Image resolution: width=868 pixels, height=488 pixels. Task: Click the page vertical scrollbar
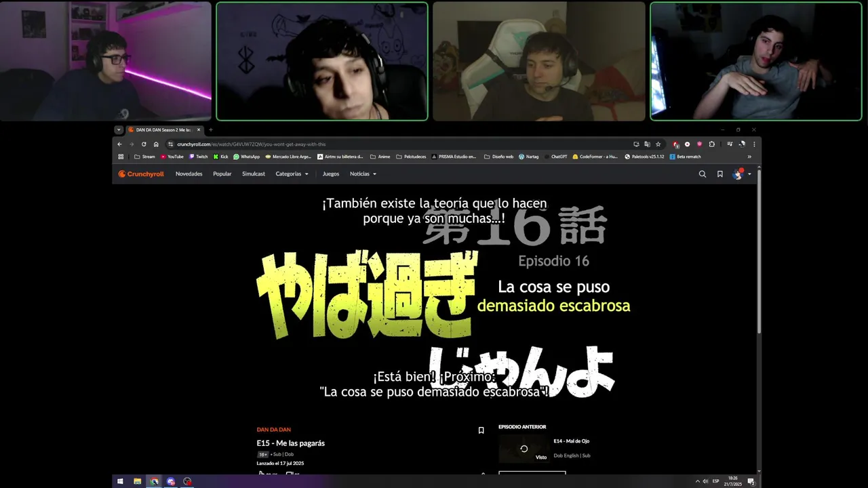[x=759, y=251]
